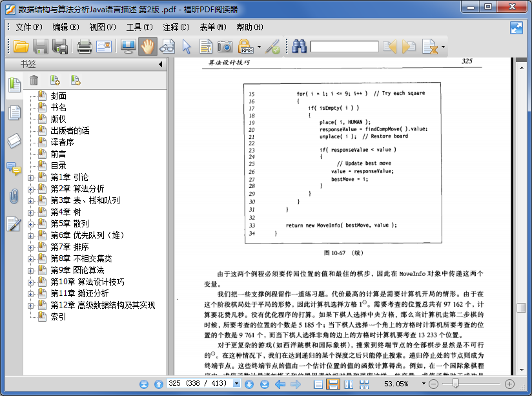
Task: Select the Text selection tool
Action: click(x=205, y=46)
